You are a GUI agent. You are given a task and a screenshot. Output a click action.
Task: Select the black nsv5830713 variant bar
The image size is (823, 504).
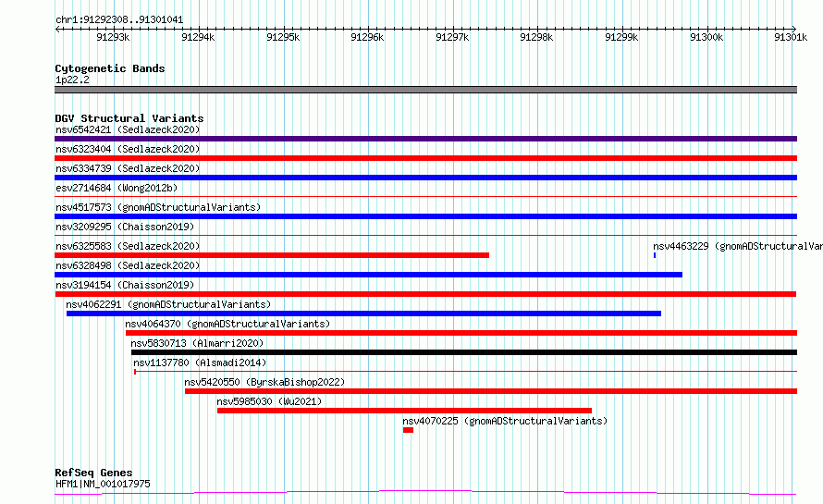tap(464, 352)
